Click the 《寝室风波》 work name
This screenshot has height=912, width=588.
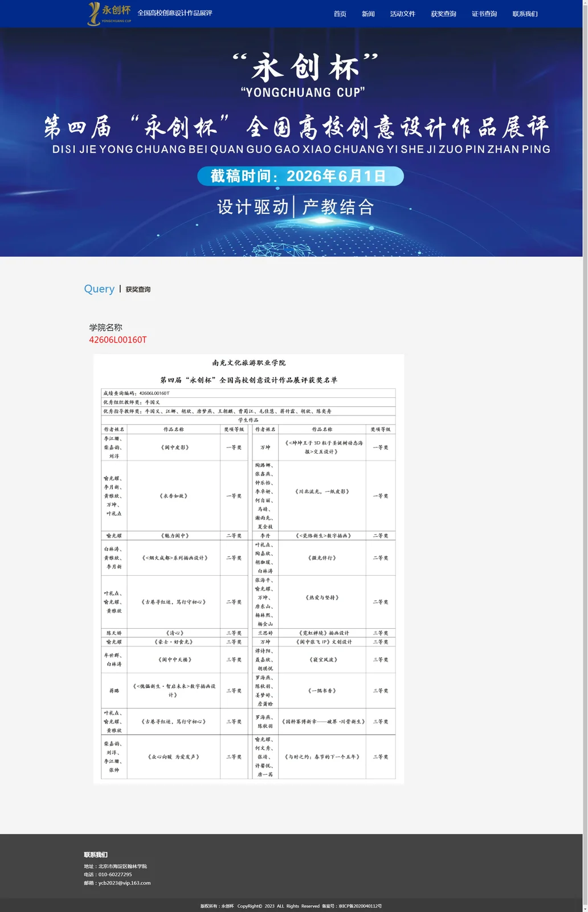324,659
